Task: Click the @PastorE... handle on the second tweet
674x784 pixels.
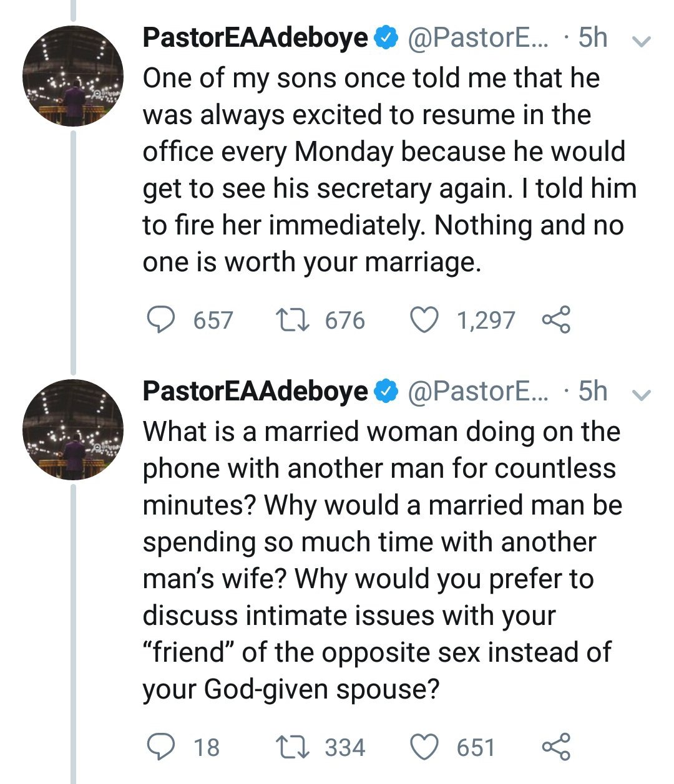Action: tap(478, 391)
